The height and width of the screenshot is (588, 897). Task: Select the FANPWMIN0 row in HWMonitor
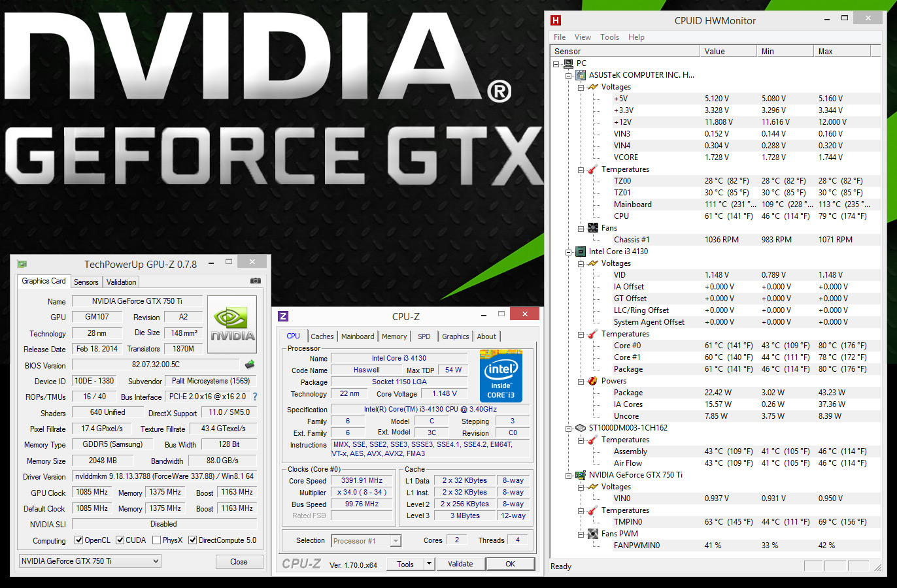click(716, 546)
